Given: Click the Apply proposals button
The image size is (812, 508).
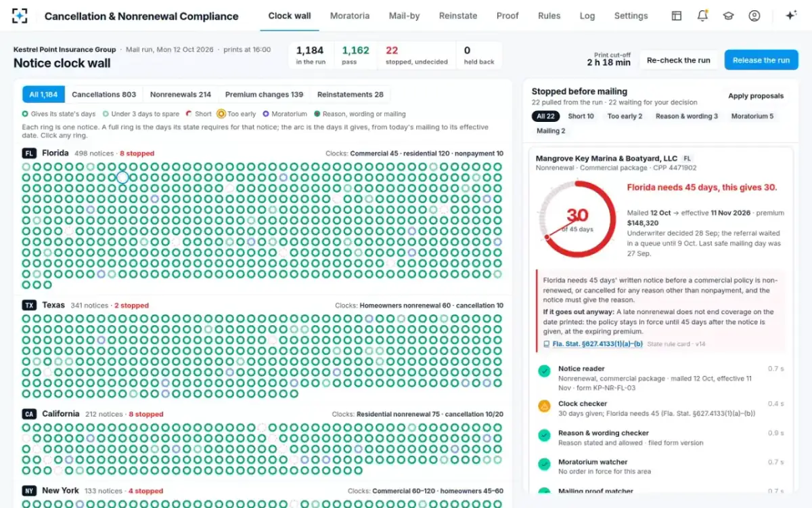Looking at the screenshot, I should (756, 96).
